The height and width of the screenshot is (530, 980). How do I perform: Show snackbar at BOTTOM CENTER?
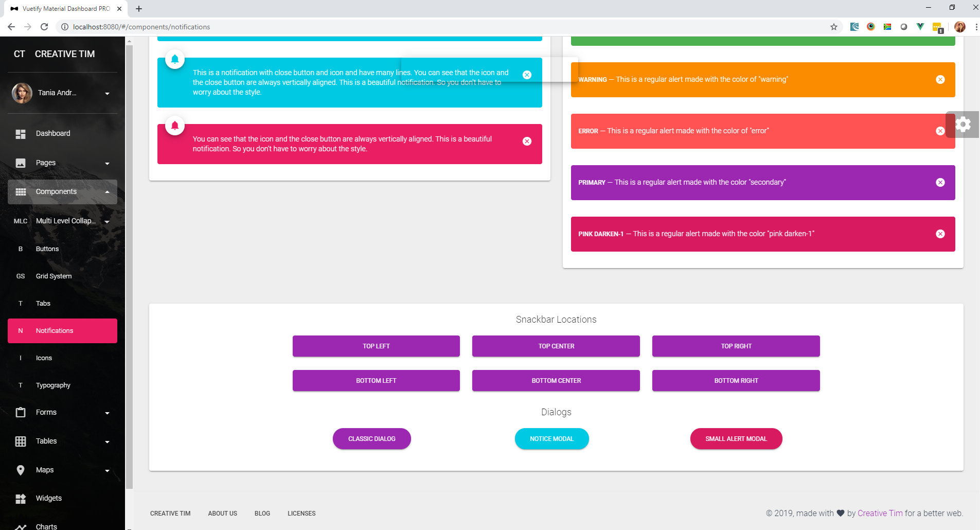pos(556,381)
